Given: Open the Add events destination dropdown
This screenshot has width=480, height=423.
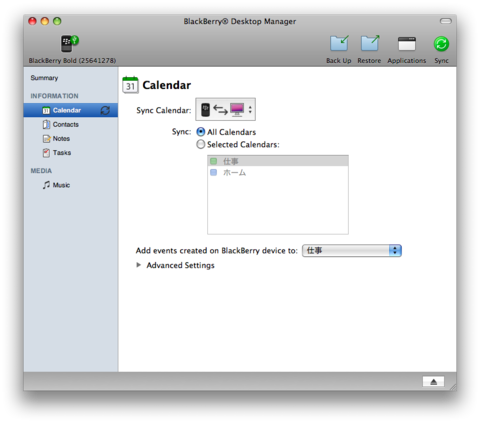Looking at the screenshot, I should (352, 251).
